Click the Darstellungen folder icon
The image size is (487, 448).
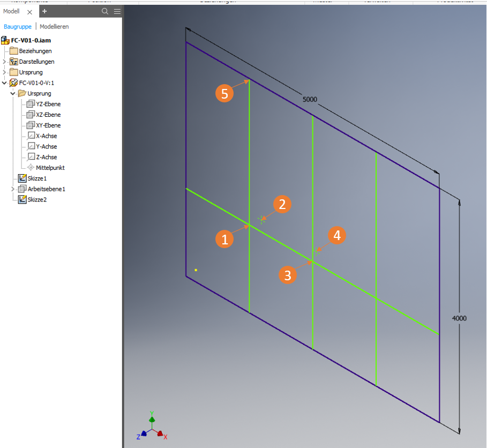(x=14, y=62)
